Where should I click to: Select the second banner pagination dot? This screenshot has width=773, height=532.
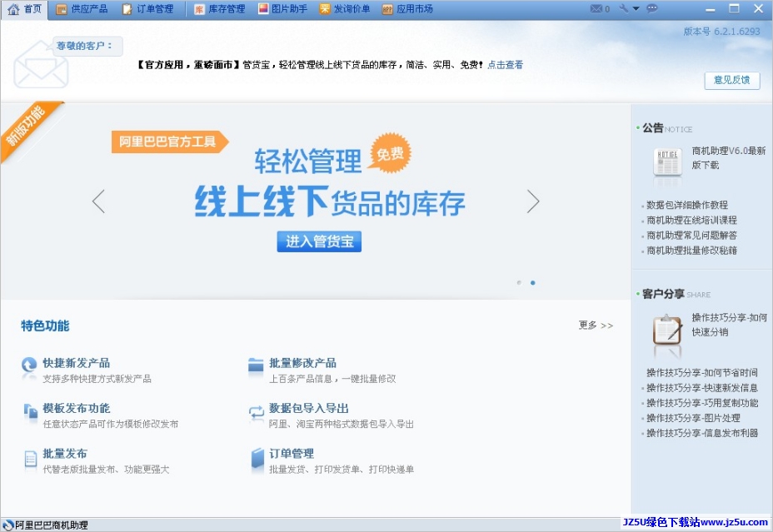pyautogui.click(x=533, y=282)
